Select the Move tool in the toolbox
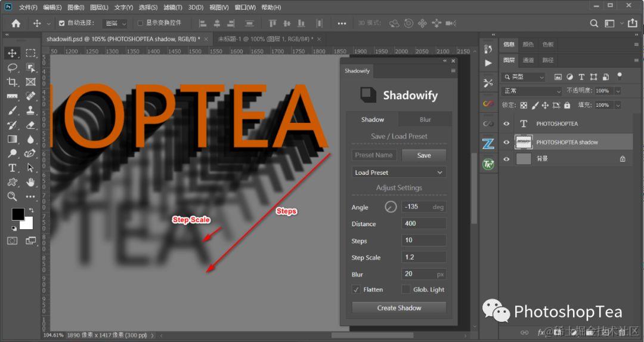 [13, 53]
